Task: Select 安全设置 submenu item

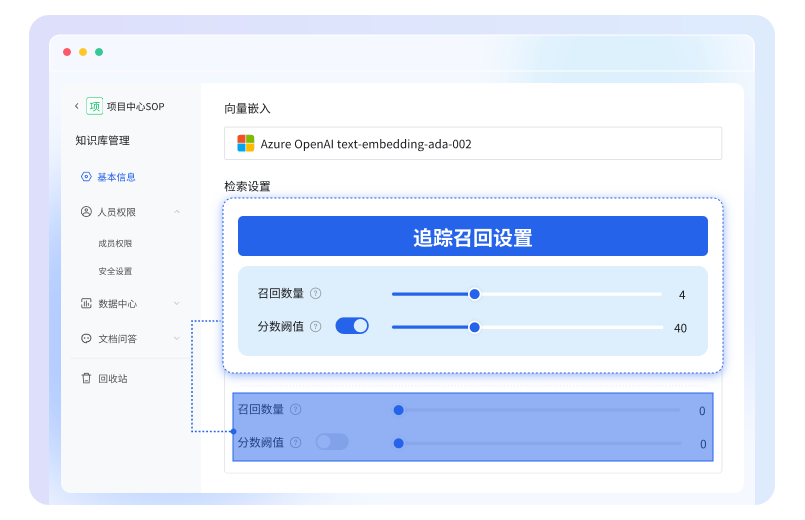Action: pyautogui.click(x=115, y=271)
